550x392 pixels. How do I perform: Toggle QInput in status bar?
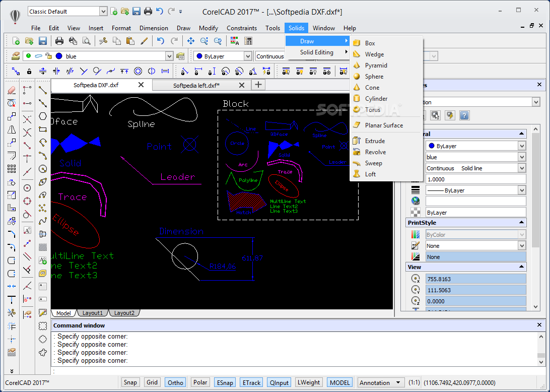point(279,382)
